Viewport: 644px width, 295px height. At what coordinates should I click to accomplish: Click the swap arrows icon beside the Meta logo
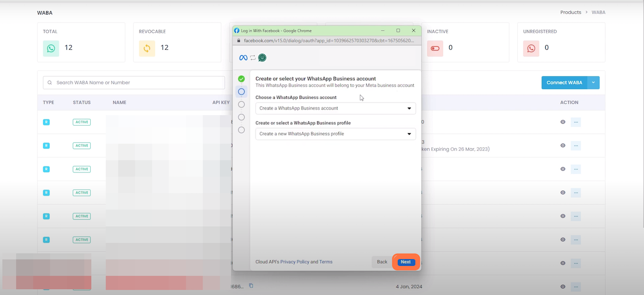coord(253,57)
